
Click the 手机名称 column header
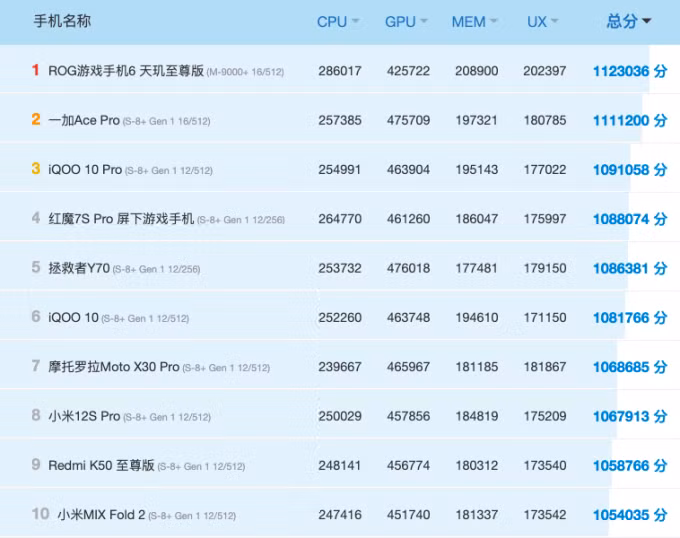[x=62, y=21]
